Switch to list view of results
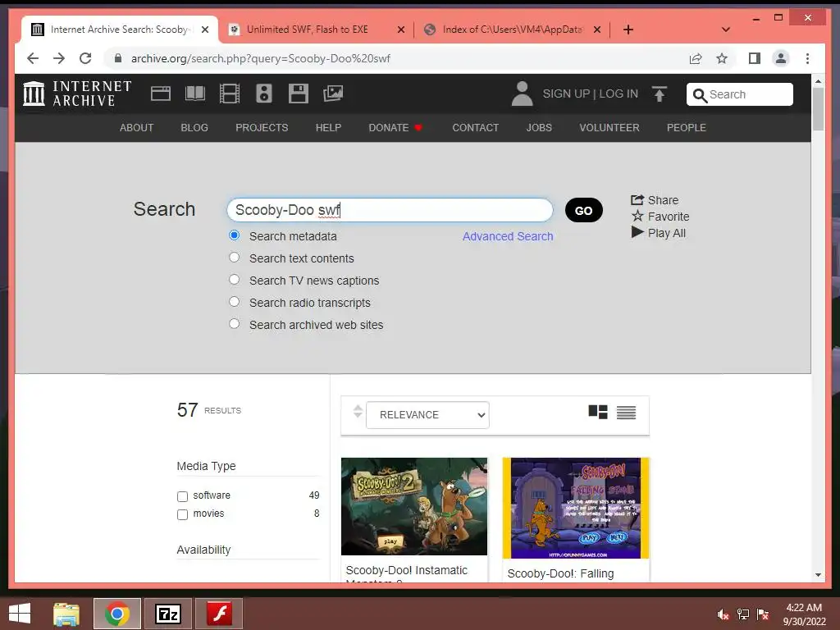This screenshot has height=630, width=840. (626, 413)
